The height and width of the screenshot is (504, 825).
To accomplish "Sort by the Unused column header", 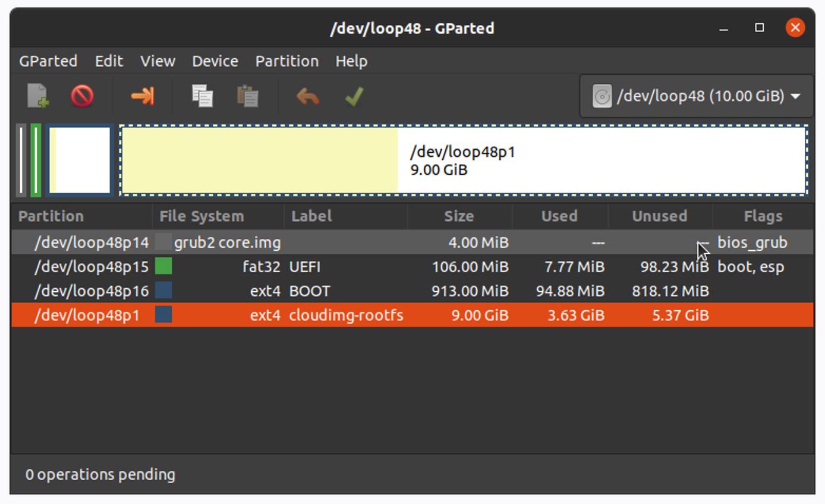I will click(660, 216).
